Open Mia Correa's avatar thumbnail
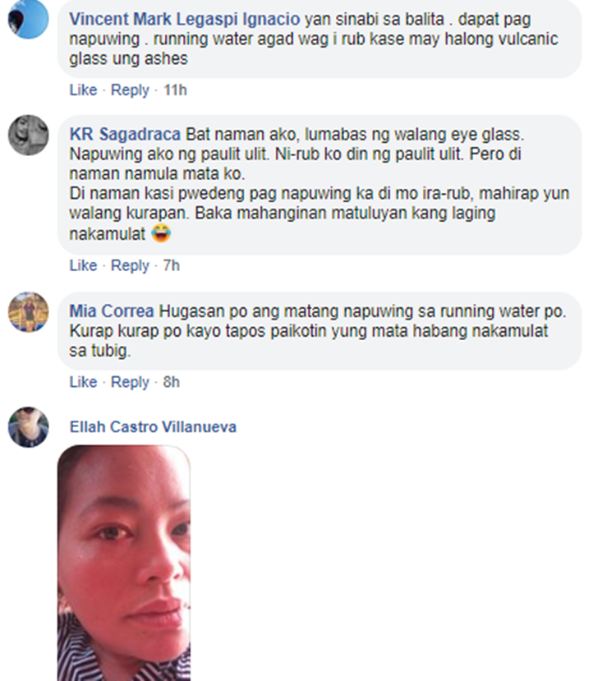 [28, 312]
